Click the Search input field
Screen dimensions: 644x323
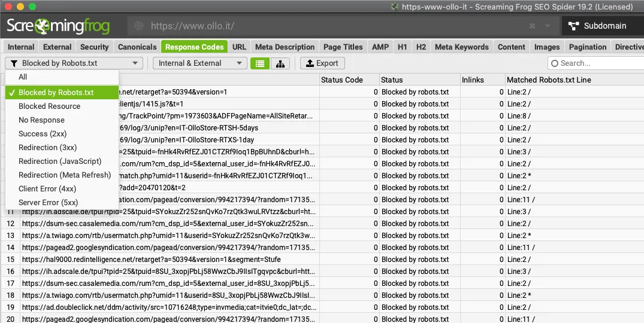599,63
